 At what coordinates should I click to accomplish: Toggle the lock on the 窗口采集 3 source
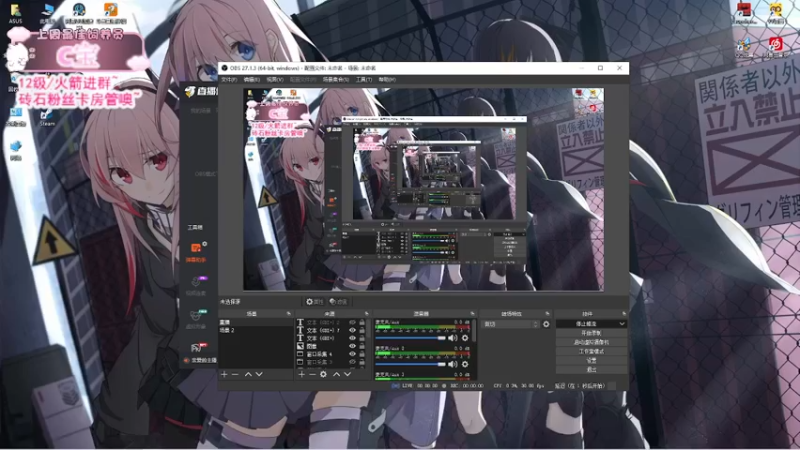pos(362,362)
